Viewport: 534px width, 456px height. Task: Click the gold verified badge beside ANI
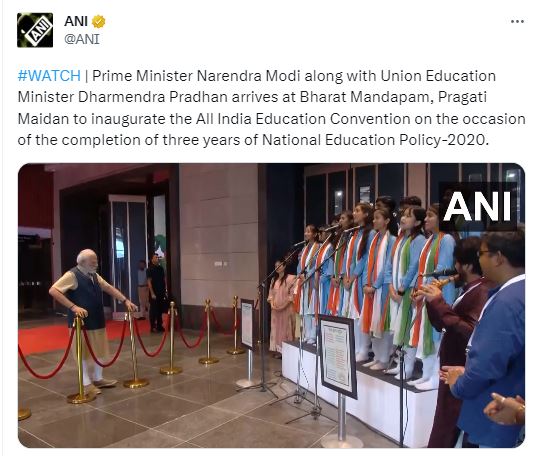coord(99,21)
